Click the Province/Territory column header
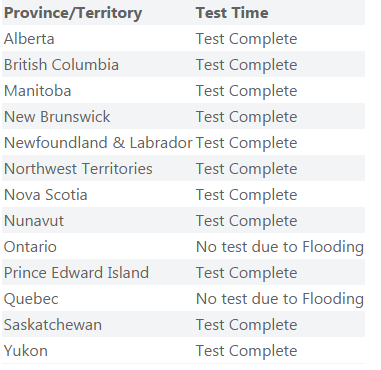The image size is (381, 370). 73,13
